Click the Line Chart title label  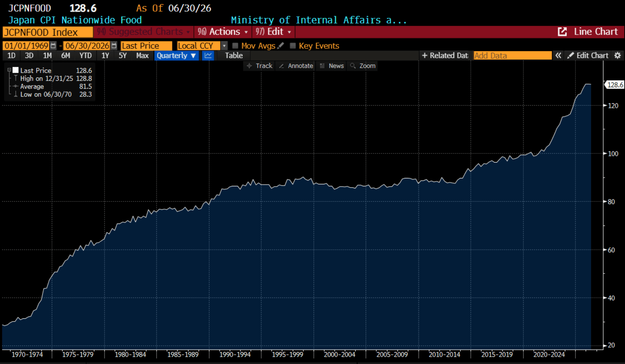click(x=596, y=32)
